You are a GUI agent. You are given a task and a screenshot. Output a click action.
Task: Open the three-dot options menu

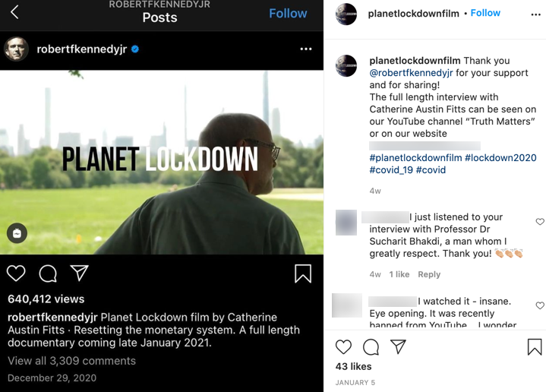click(306, 49)
